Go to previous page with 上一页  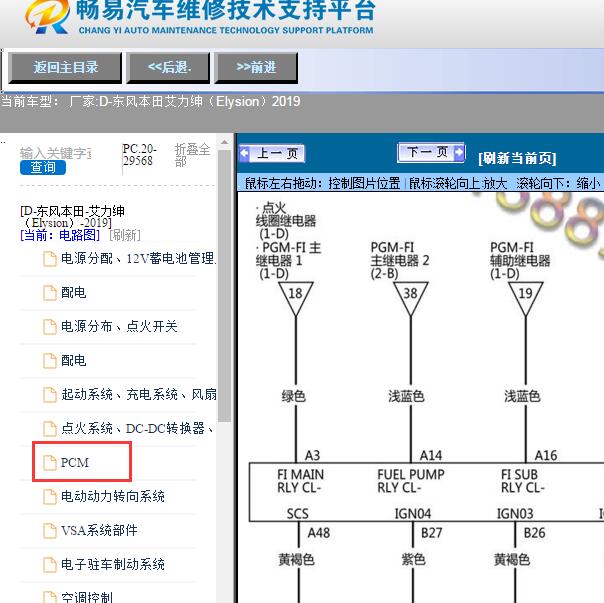point(272,153)
